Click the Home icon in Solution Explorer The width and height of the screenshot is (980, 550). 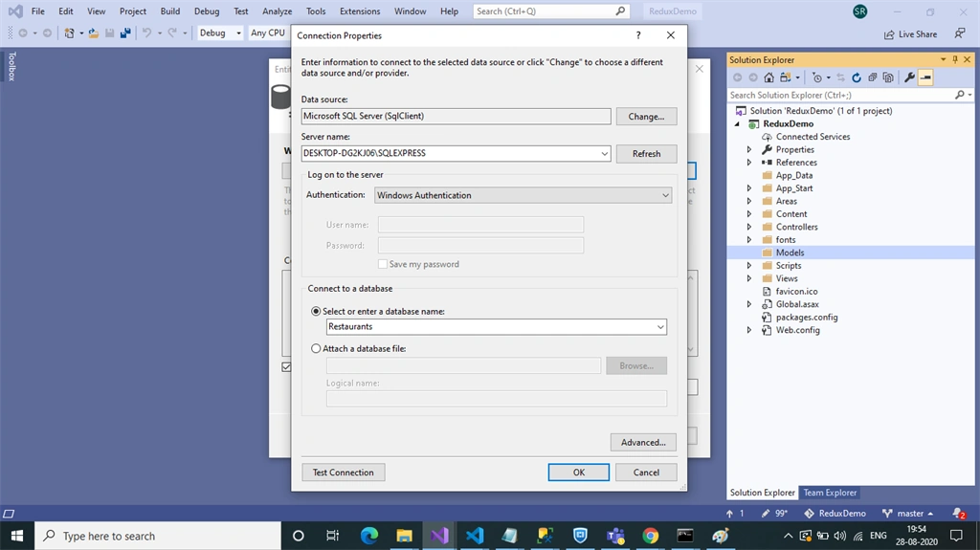click(x=768, y=77)
